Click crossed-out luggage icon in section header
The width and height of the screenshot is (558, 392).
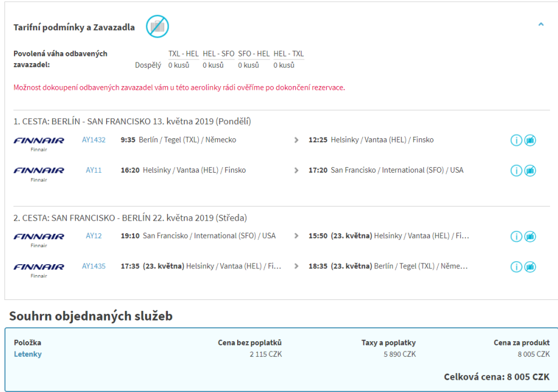pos(157,27)
